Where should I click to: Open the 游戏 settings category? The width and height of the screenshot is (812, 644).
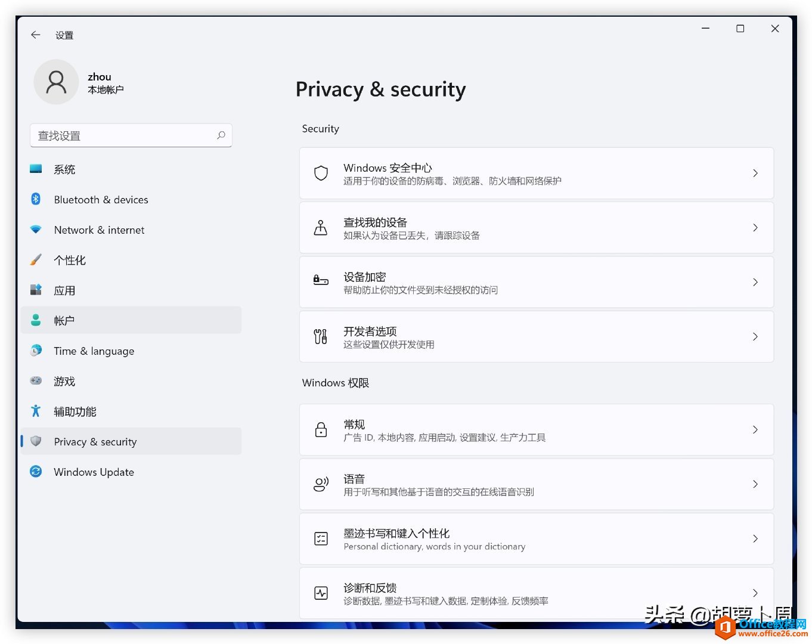pos(64,382)
